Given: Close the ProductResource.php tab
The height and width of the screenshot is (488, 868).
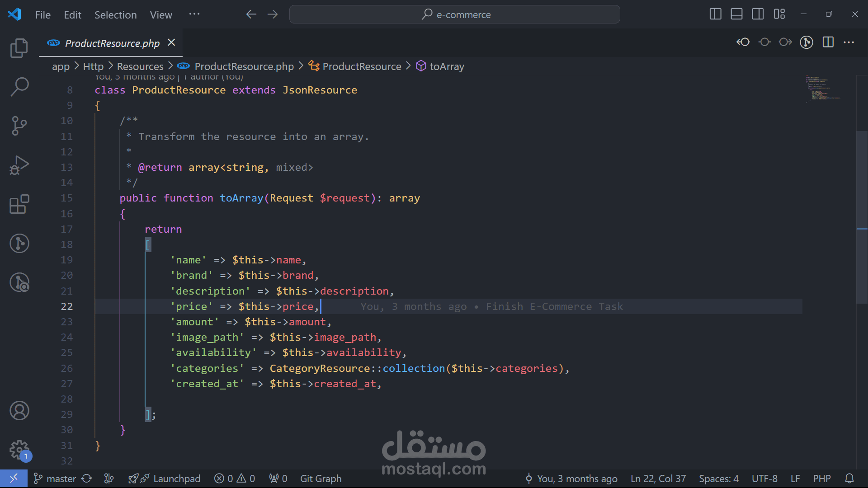Looking at the screenshot, I should [171, 42].
